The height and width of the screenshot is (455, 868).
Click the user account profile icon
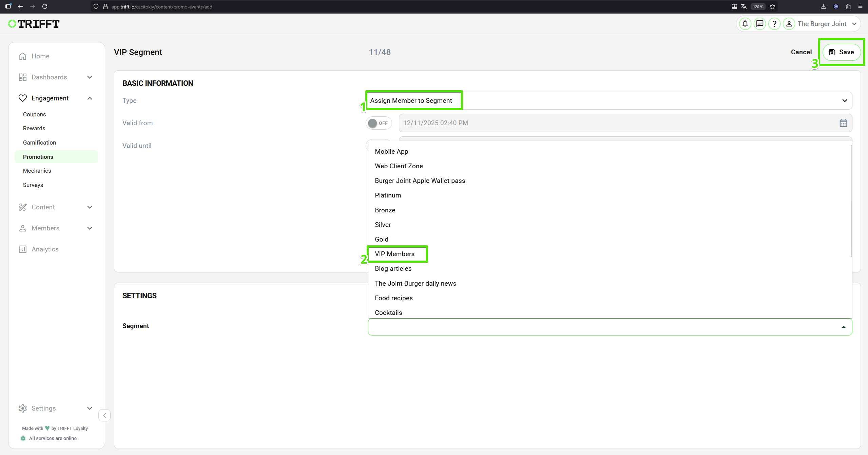tap(789, 23)
